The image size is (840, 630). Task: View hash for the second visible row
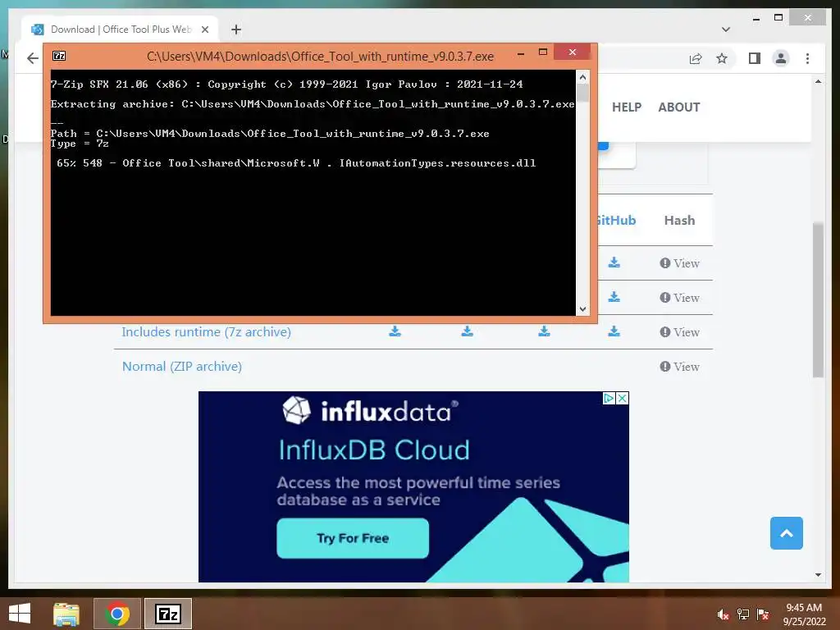pyautogui.click(x=679, y=297)
